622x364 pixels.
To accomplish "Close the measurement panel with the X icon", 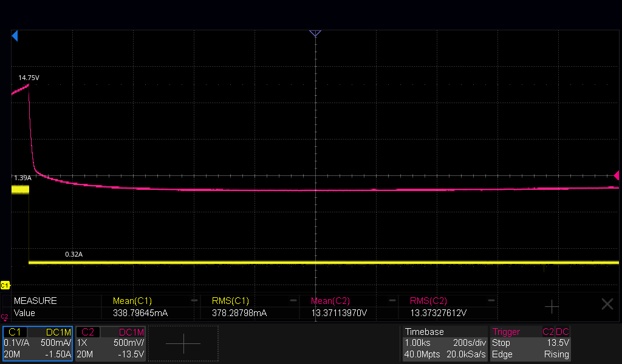I will pos(607,304).
